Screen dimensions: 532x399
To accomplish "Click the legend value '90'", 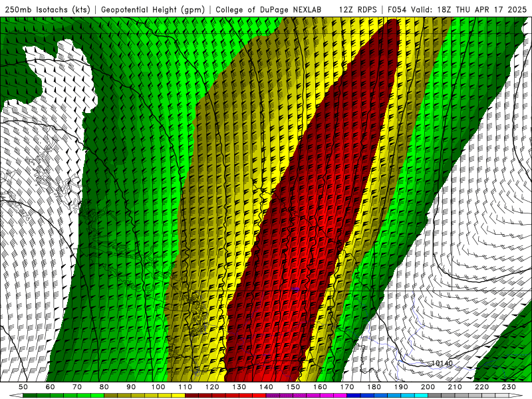I will [x=131, y=387].
